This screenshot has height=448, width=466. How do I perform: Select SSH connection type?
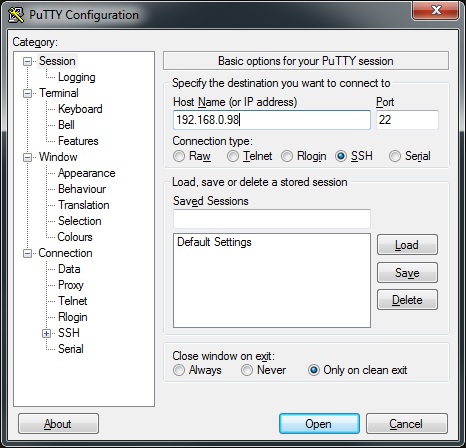[x=341, y=156]
